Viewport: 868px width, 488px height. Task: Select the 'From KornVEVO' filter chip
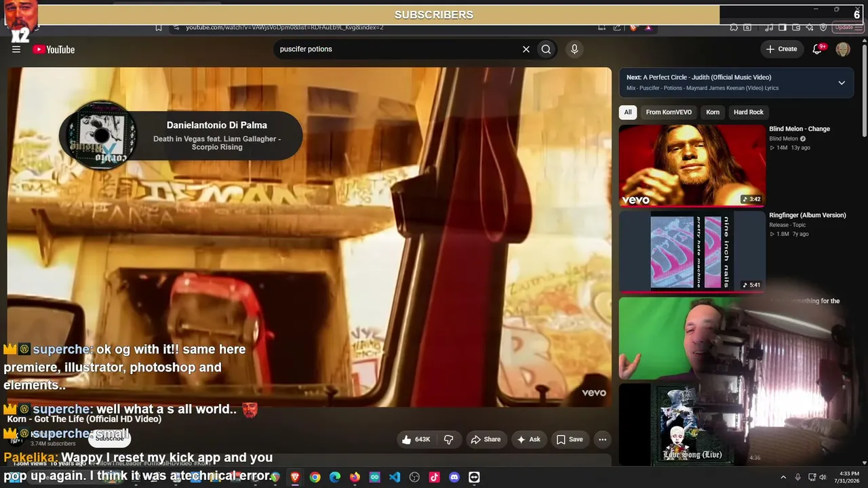(669, 113)
